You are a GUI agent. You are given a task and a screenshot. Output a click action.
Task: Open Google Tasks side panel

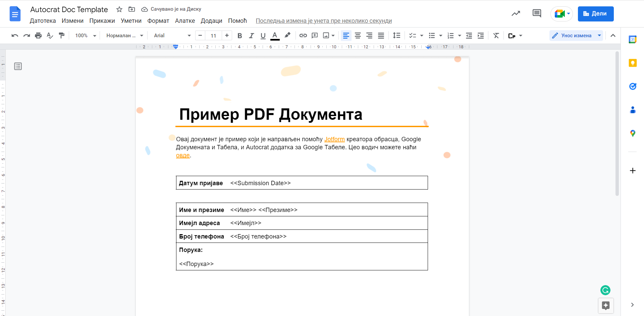click(x=633, y=87)
